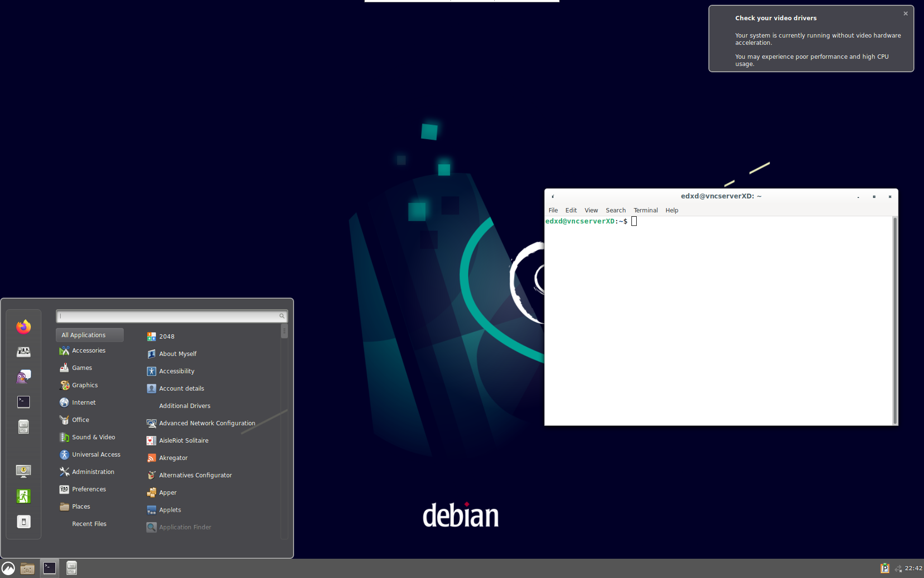The height and width of the screenshot is (578, 924).
Task: Lock the screen from the menu sidebar
Action: 24,471
